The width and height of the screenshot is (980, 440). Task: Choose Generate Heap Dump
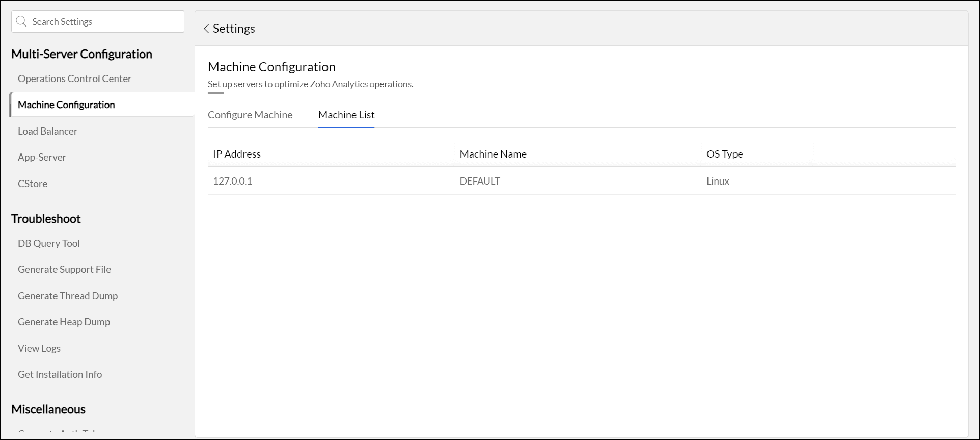point(64,322)
